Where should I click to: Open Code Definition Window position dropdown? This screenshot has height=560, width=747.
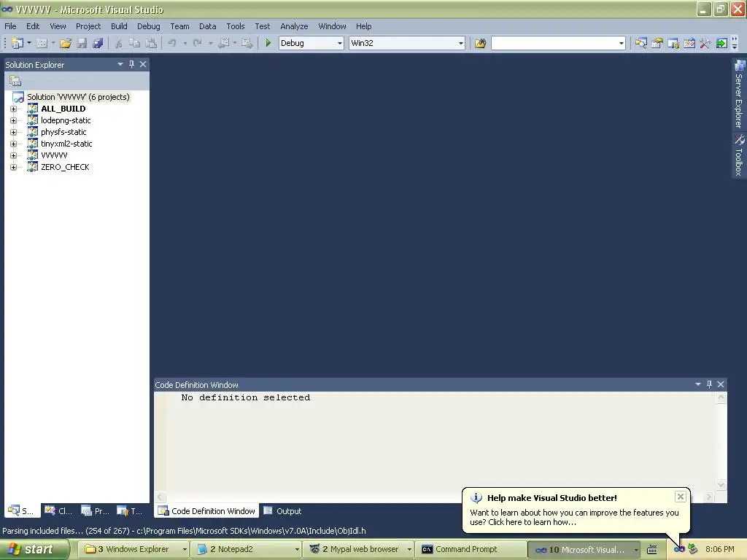(x=698, y=384)
